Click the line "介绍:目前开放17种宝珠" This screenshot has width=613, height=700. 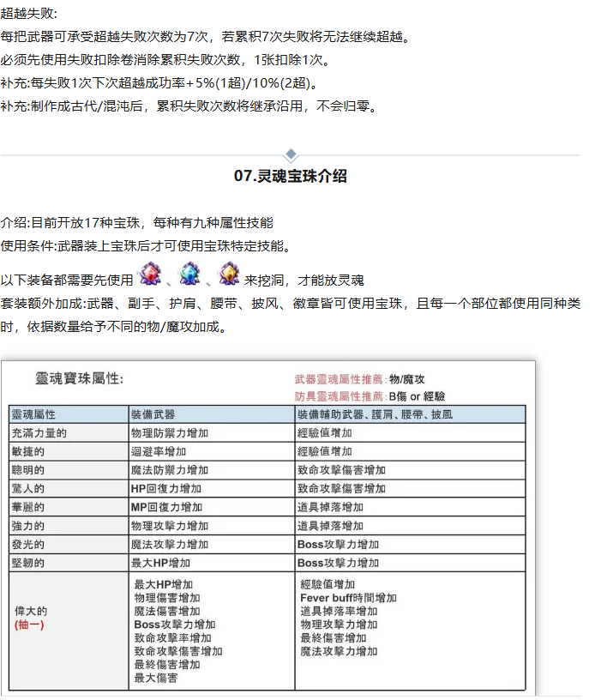click(137, 223)
